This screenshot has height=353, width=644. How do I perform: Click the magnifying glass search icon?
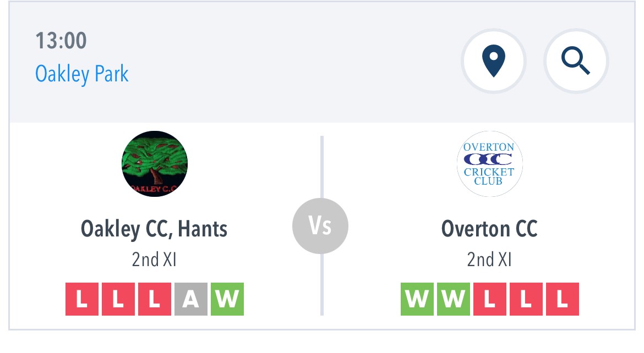point(576,60)
